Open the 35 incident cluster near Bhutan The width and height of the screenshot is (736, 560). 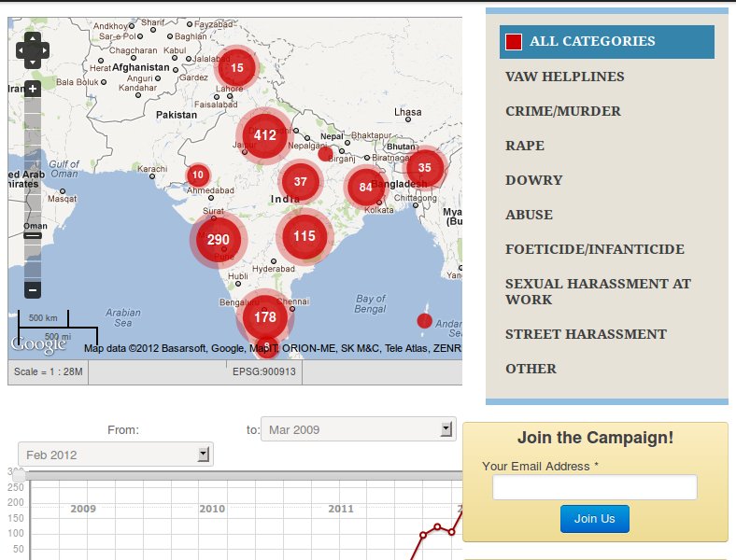(425, 168)
